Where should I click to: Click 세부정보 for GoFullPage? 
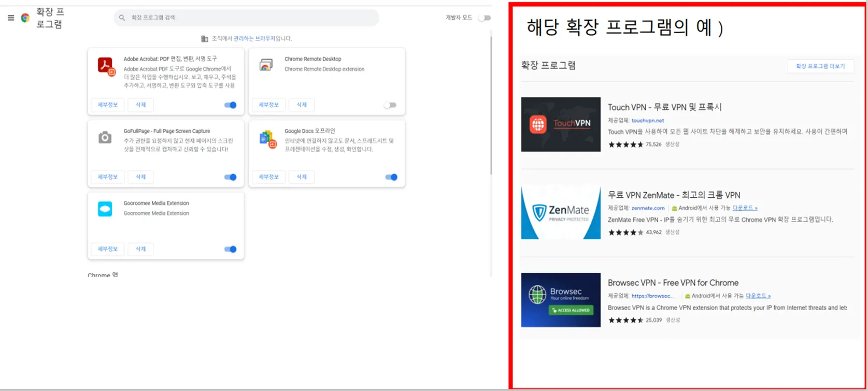[108, 177]
